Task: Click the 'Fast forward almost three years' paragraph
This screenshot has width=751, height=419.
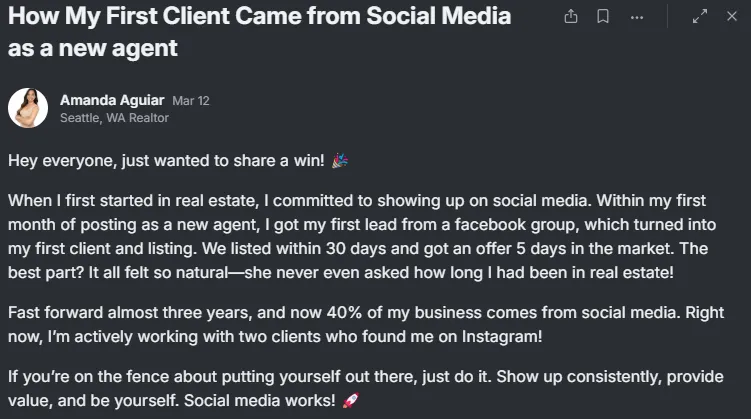Action: 366,324
